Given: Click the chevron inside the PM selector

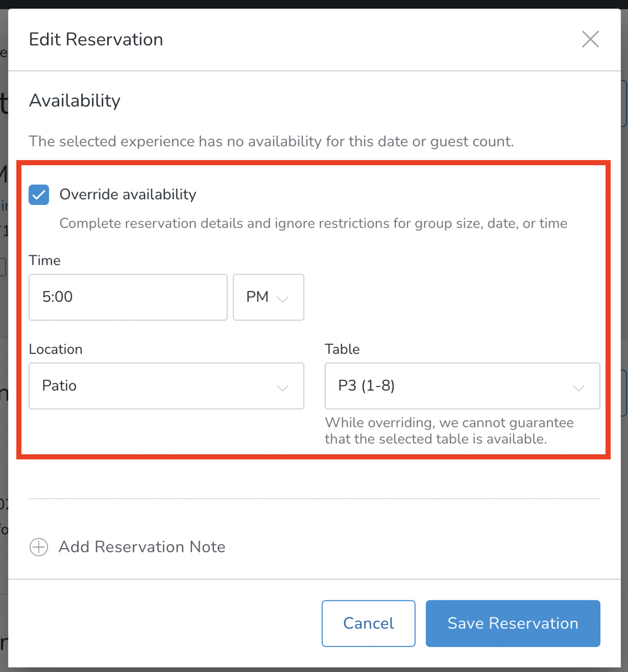Looking at the screenshot, I should [x=283, y=298].
